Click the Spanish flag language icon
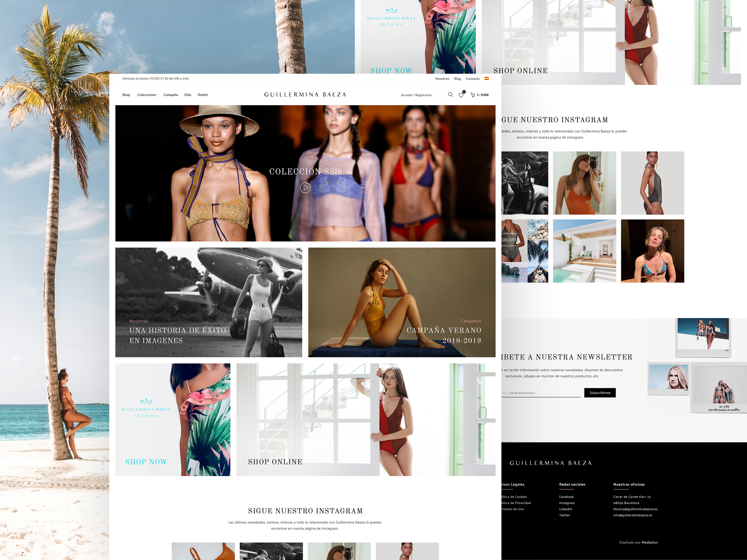Screen dimensions: 747x560 tap(487, 79)
